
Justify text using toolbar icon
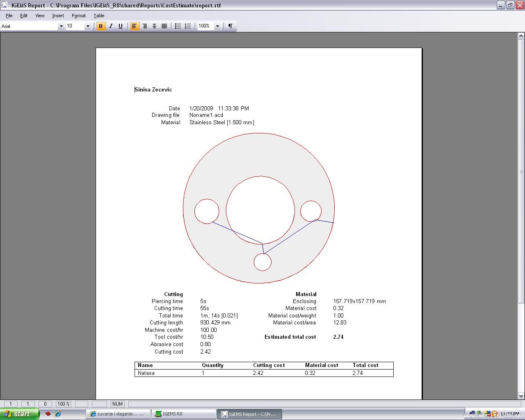(164, 26)
